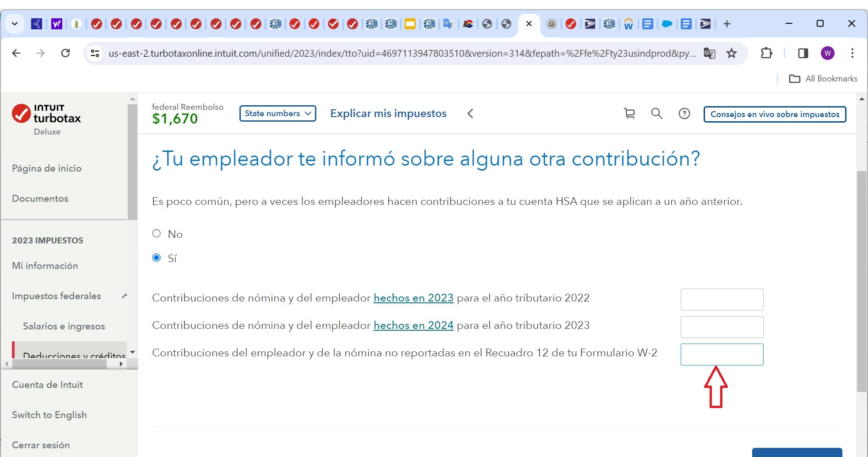The image size is (868, 457).
Task: Bookmark this page with the star
Action: [732, 54]
